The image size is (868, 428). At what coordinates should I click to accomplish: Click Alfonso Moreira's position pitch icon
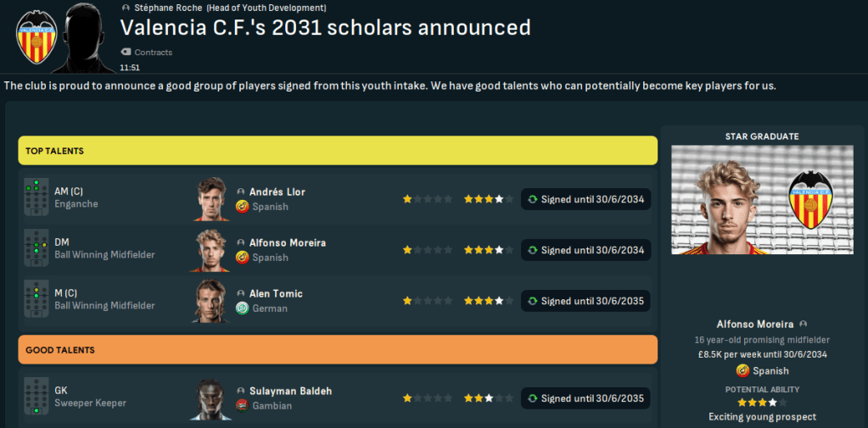pos(36,248)
